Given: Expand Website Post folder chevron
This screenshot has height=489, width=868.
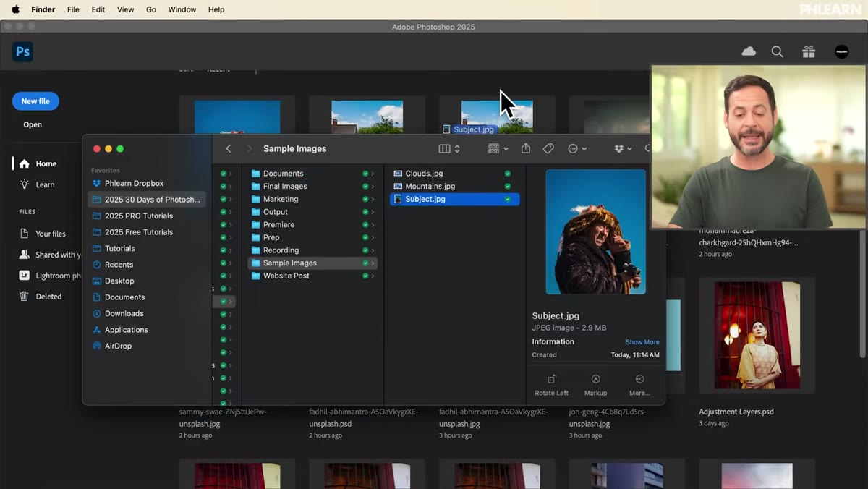Looking at the screenshot, I should [373, 276].
